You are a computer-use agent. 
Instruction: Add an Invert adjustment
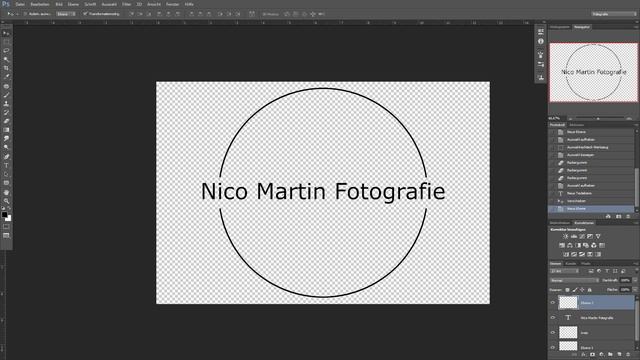click(x=566, y=254)
